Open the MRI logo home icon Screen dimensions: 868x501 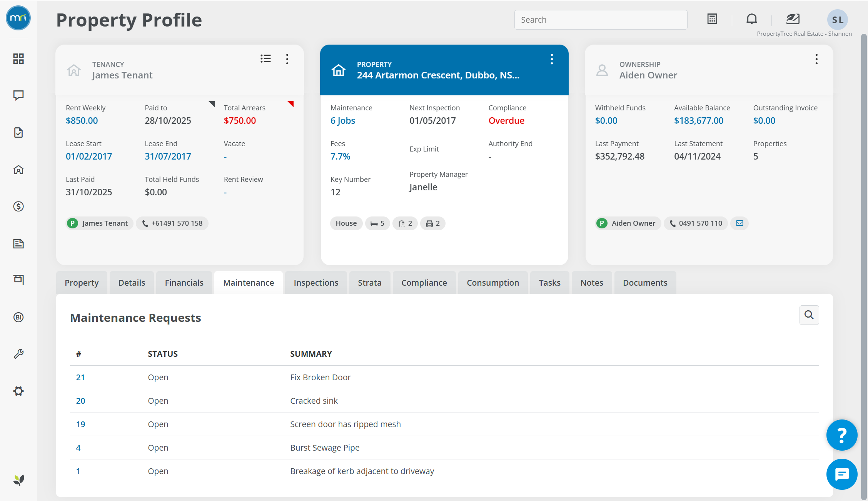(x=18, y=18)
